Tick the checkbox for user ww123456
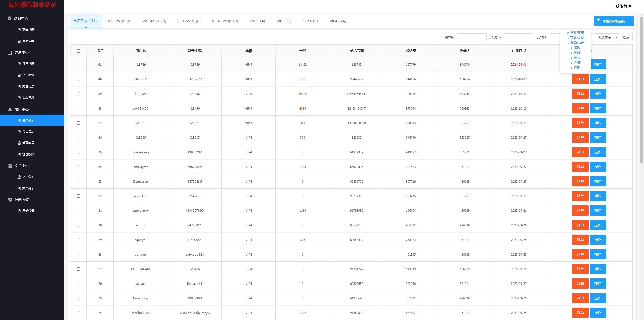The width and height of the screenshot is (644, 320). 78,109
